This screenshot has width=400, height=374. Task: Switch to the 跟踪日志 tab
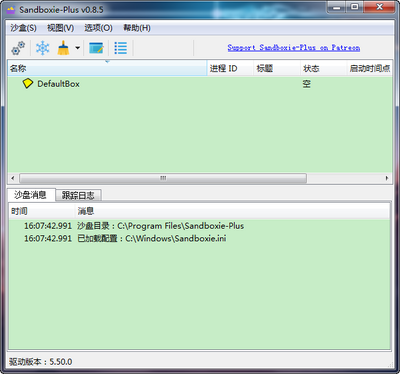(78, 195)
